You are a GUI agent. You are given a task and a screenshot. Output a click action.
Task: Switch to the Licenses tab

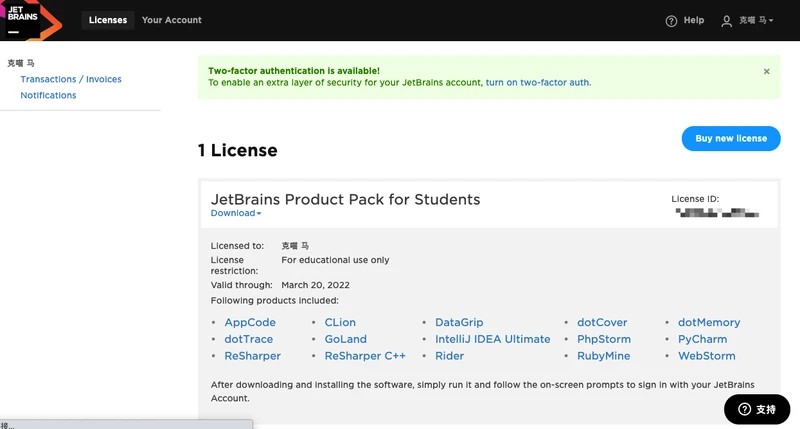108,20
